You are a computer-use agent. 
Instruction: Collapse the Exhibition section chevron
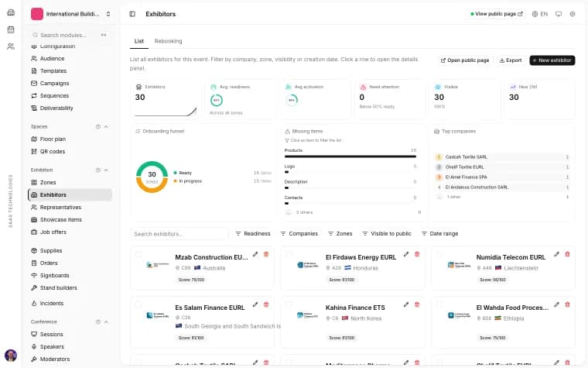point(106,170)
